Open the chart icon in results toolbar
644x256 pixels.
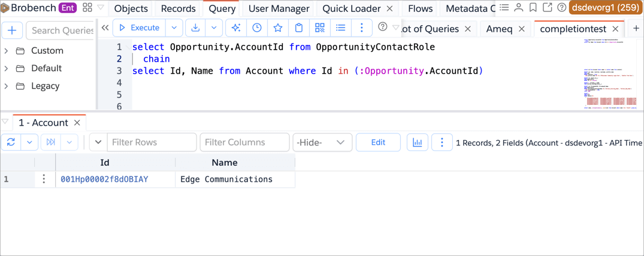pyautogui.click(x=417, y=142)
